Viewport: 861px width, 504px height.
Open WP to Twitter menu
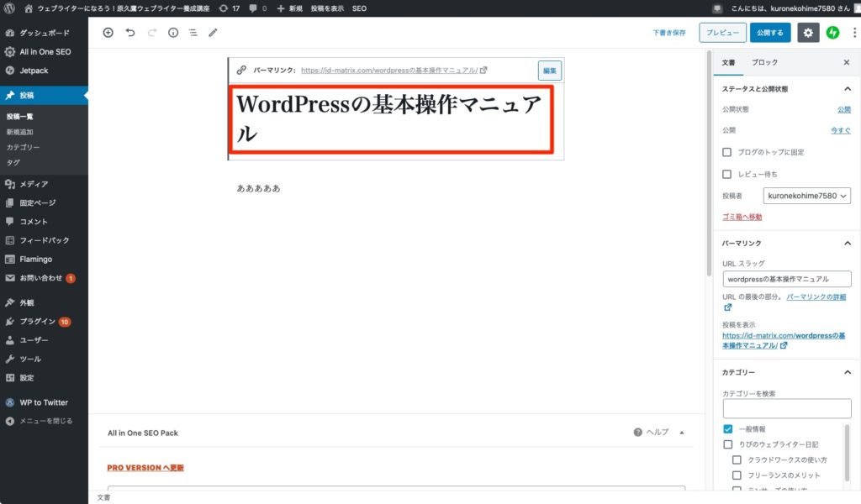pyautogui.click(x=44, y=402)
